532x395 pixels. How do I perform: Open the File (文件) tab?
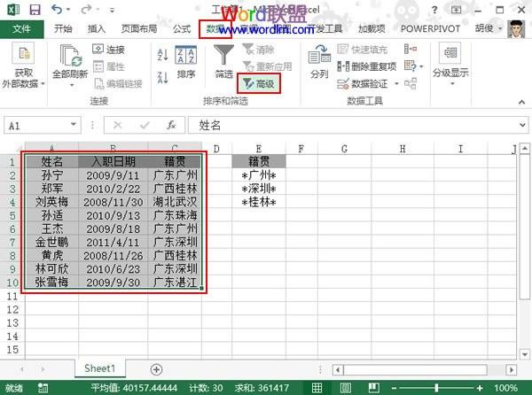click(21, 29)
